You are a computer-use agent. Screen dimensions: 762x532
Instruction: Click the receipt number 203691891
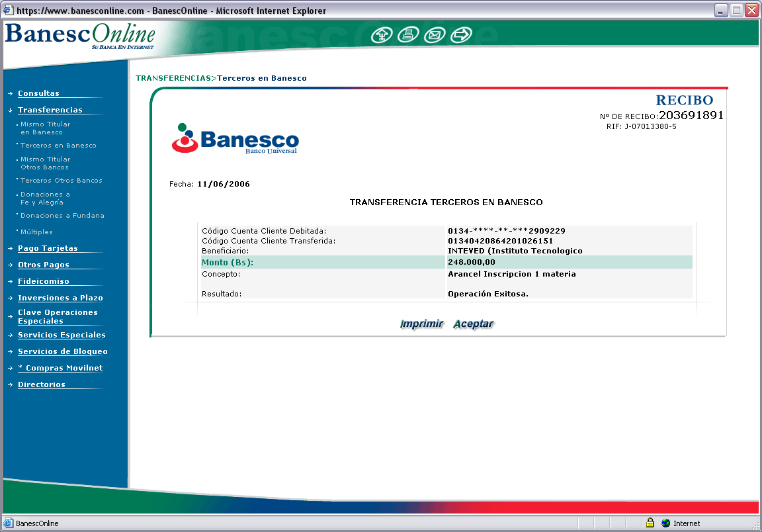pyautogui.click(x=691, y=115)
